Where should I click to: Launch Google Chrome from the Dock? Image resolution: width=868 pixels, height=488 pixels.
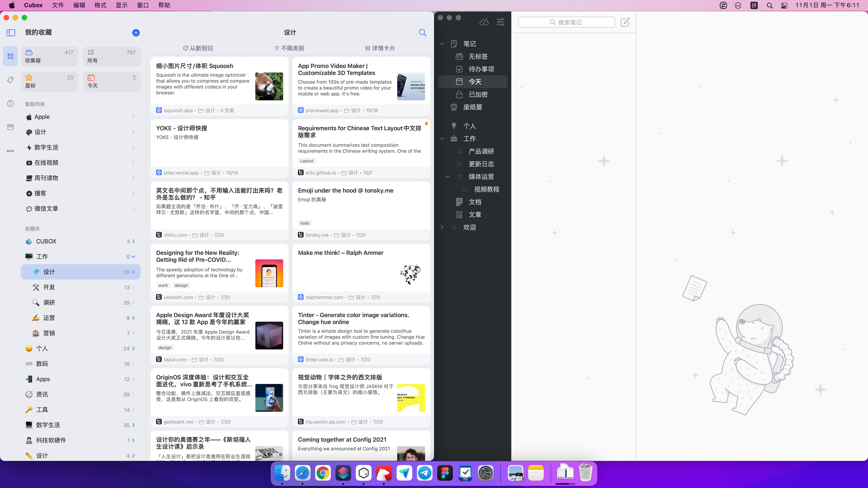[x=323, y=473]
